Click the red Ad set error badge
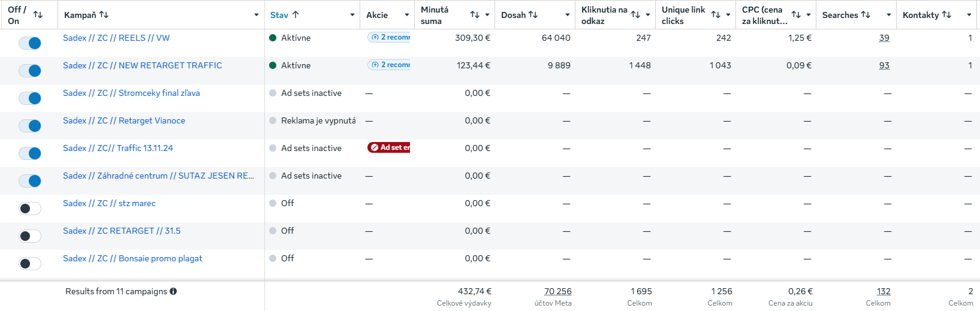This screenshot has height=311, width=980. point(389,147)
